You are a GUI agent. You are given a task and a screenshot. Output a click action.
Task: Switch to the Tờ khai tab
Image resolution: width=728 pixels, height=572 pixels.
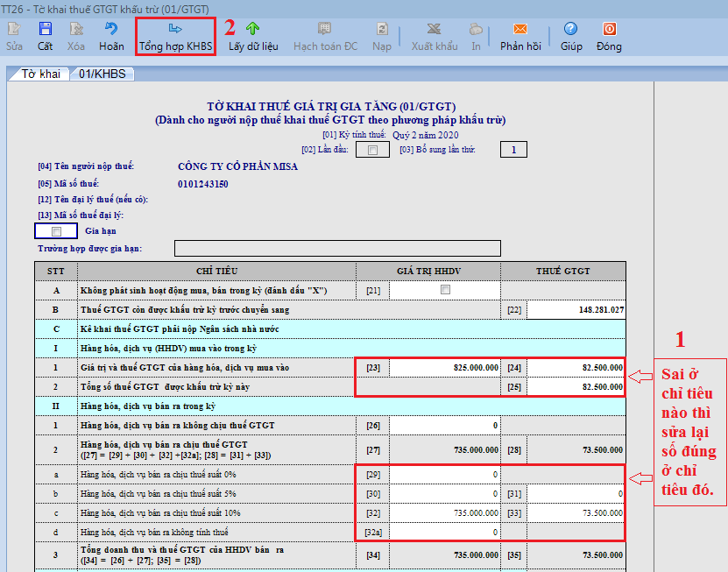[x=41, y=74]
